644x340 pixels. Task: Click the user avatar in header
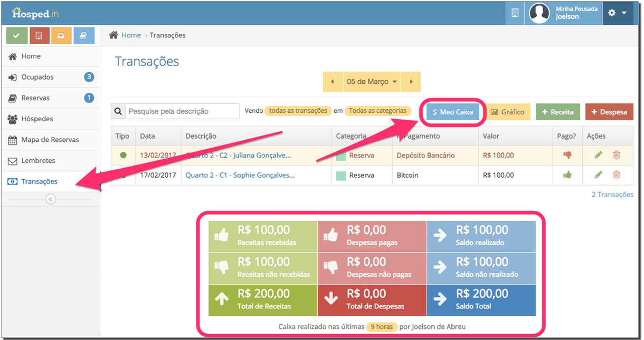click(x=539, y=13)
